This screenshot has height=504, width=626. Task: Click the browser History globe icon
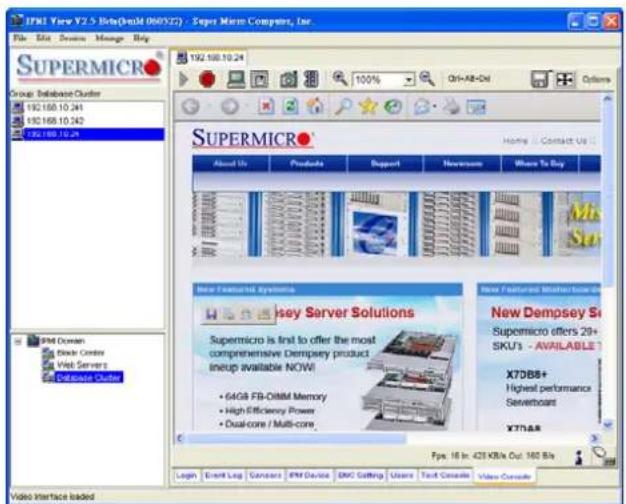click(x=393, y=107)
